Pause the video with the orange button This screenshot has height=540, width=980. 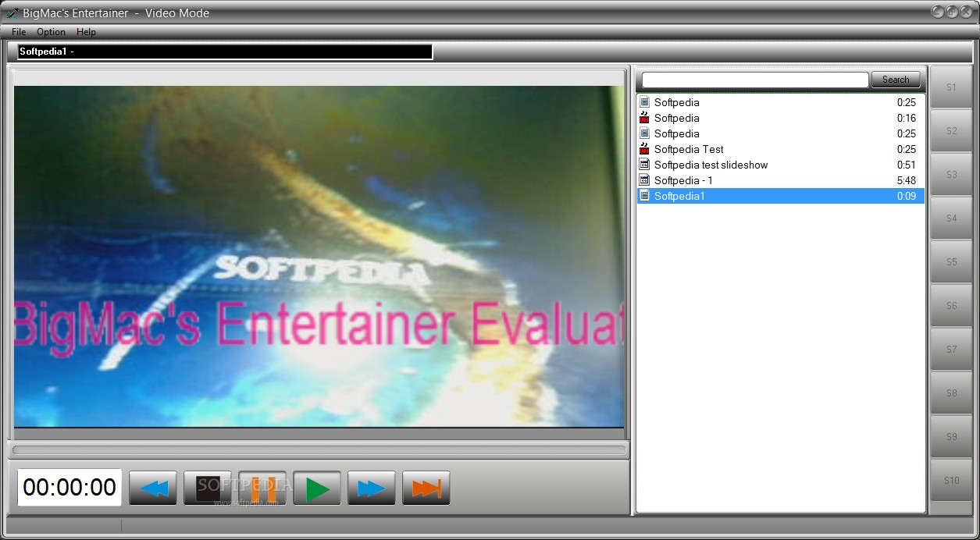pyautogui.click(x=262, y=488)
